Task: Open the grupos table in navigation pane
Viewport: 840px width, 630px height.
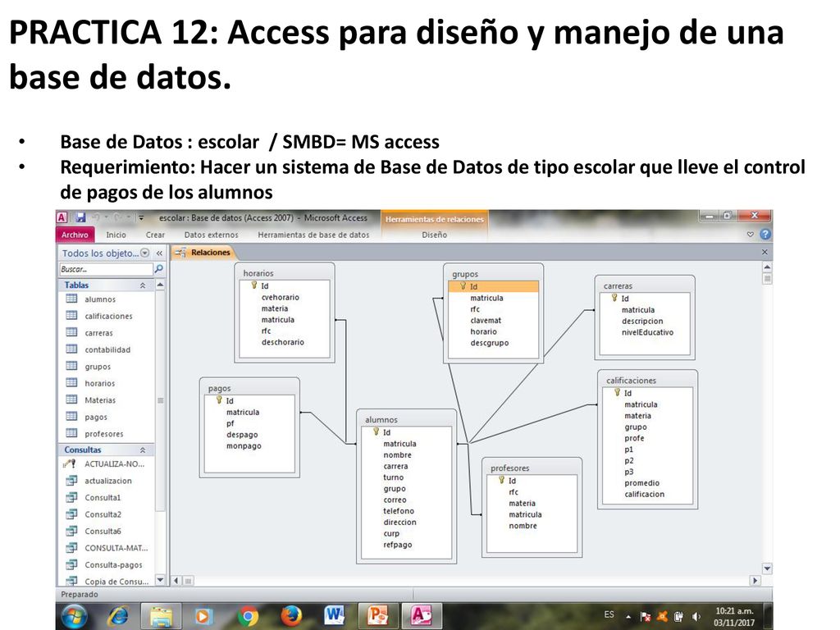Action: pos(98,367)
